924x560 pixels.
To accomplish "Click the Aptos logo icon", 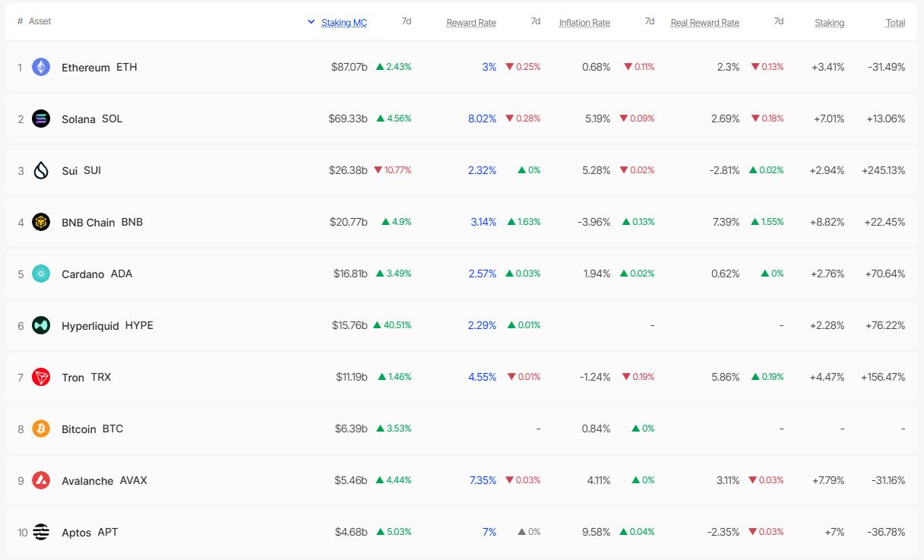I will coord(41,532).
